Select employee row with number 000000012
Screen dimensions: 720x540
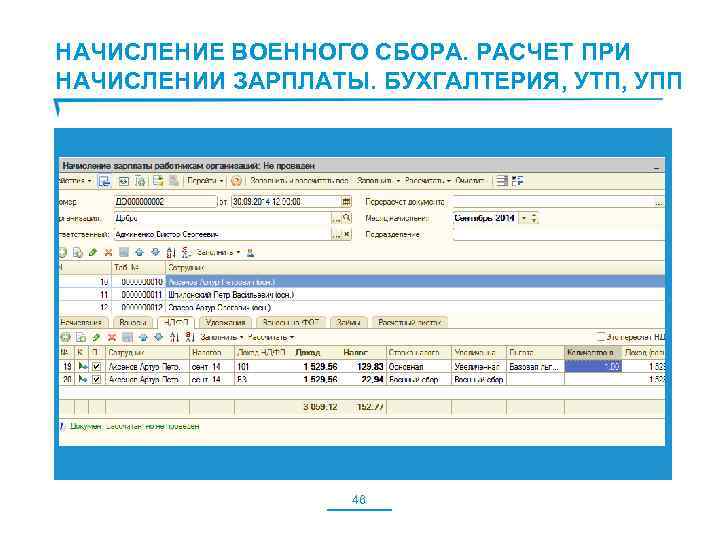click(362, 307)
